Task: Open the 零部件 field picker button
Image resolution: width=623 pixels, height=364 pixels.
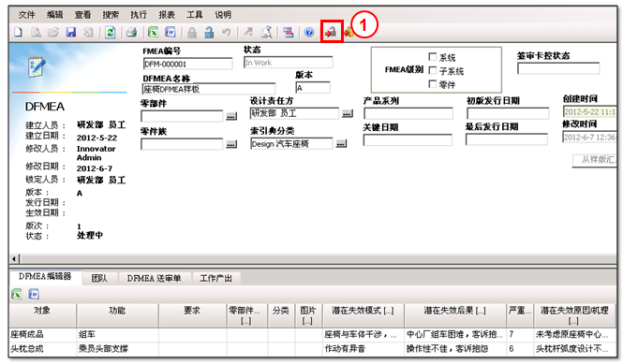Action: [x=231, y=116]
